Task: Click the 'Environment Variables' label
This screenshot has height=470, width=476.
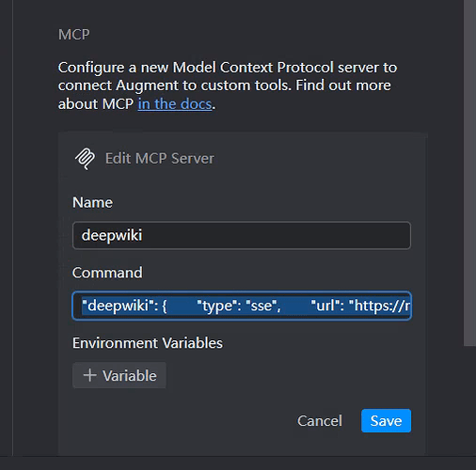Action: pos(148,343)
